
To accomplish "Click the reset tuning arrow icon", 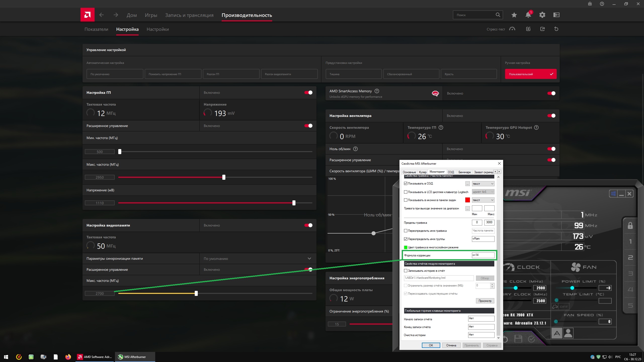I will click(x=556, y=29).
